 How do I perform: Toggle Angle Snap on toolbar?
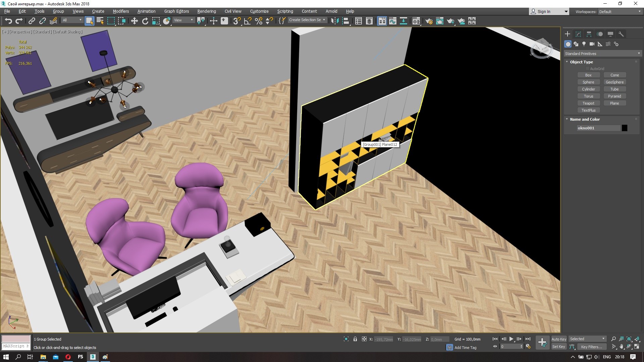pyautogui.click(x=248, y=21)
